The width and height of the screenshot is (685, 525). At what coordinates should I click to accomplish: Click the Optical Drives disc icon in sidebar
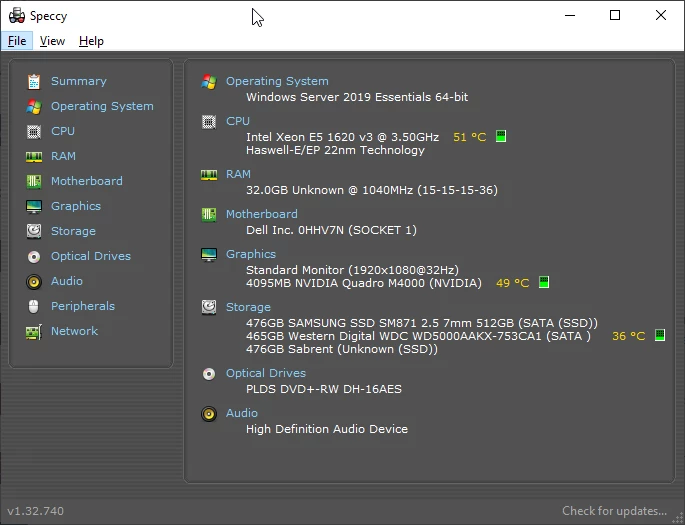click(34, 256)
